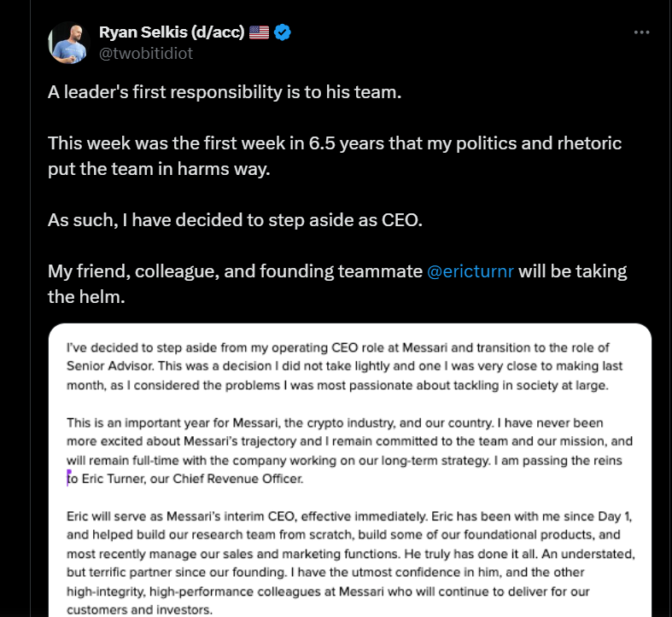Open the attached Messari statement image
The image size is (672, 617).
click(x=350, y=470)
